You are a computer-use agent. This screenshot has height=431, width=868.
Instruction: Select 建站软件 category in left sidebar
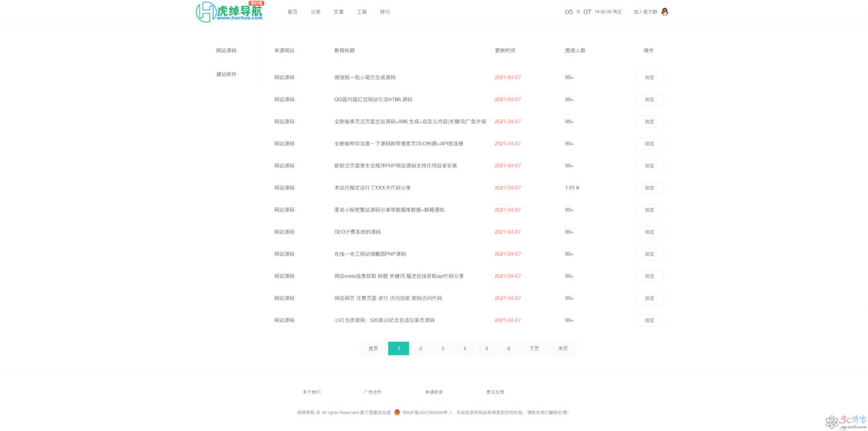[226, 74]
